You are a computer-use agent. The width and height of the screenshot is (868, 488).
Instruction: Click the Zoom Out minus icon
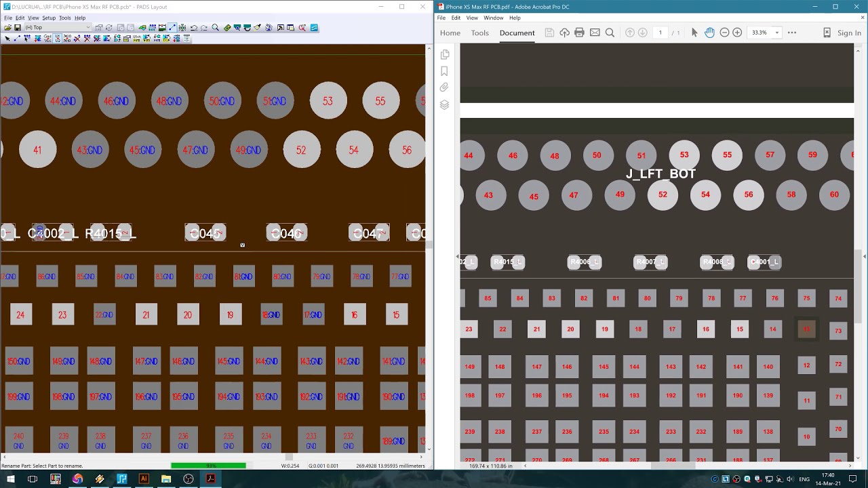click(724, 33)
